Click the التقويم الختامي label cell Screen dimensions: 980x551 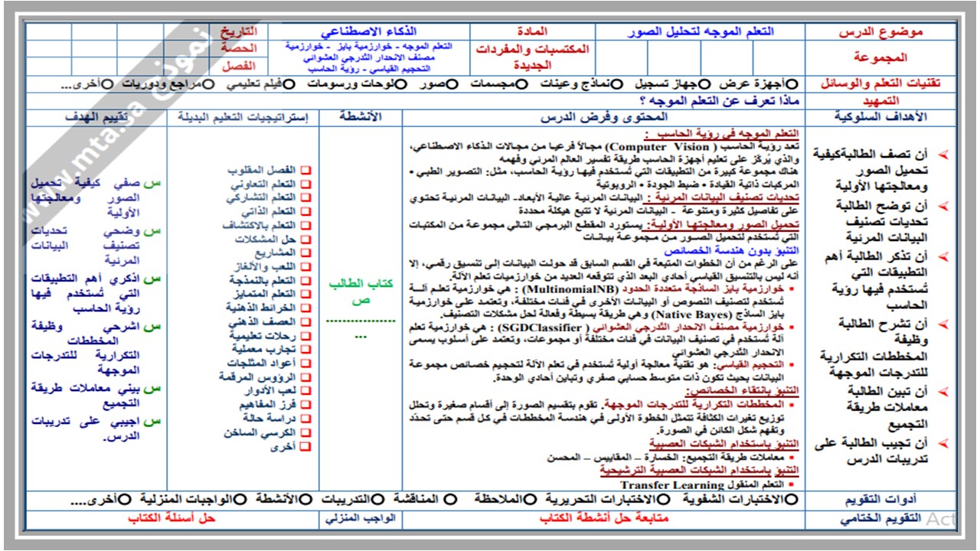[x=882, y=518]
